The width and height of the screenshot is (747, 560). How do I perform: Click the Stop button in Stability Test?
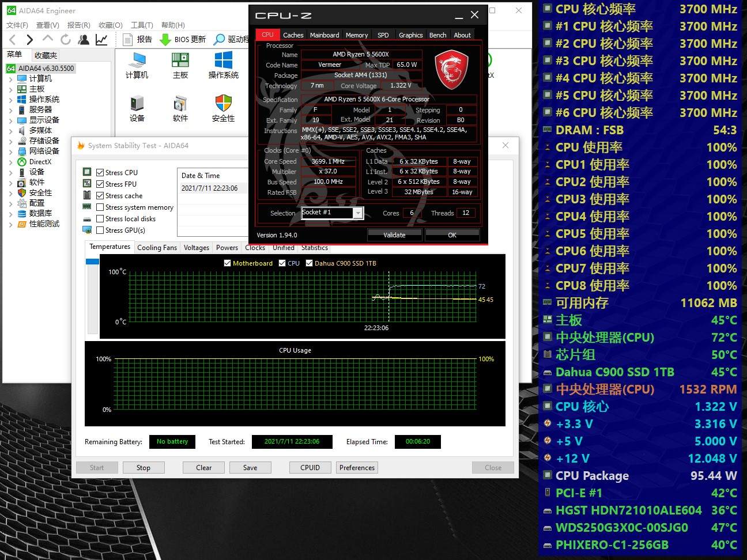point(144,468)
